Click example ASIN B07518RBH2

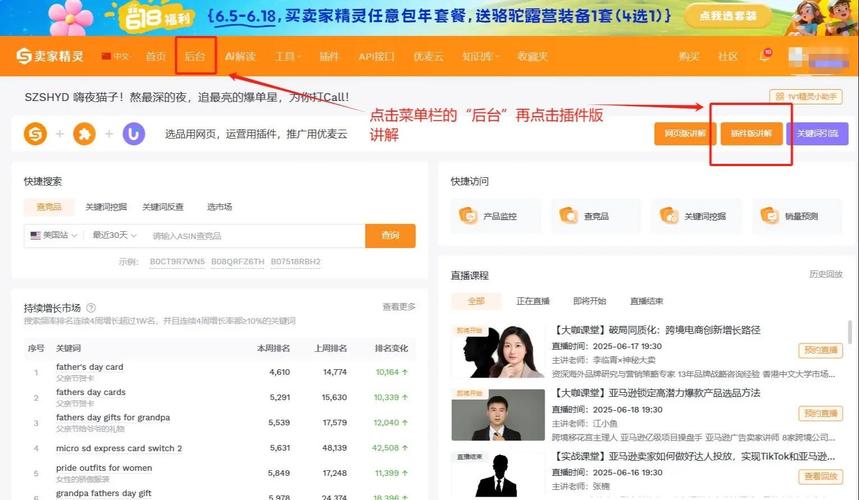point(296,262)
